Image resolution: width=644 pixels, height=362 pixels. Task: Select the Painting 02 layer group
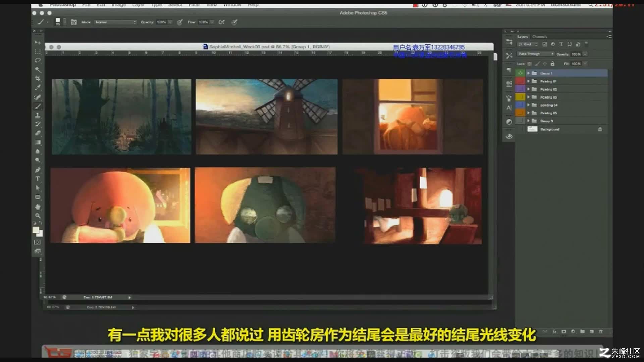pyautogui.click(x=562, y=89)
